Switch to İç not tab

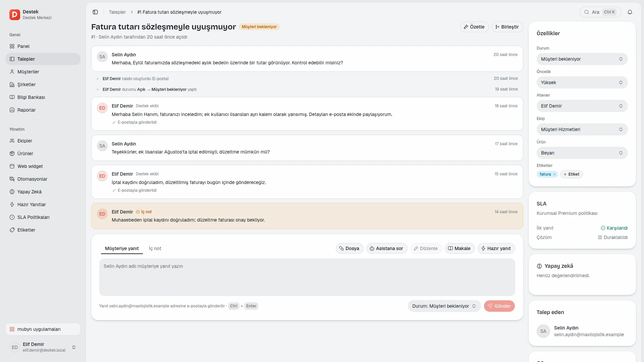coord(155,248)
